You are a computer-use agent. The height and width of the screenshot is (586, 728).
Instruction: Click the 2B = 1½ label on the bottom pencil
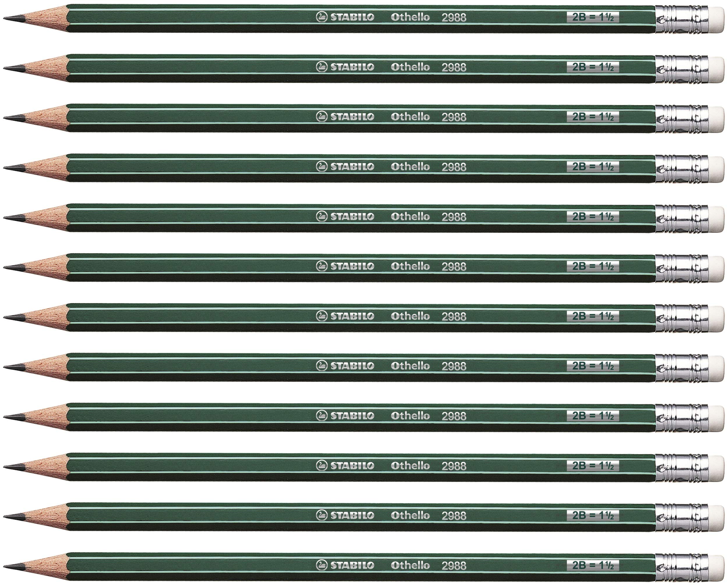pos(593,565)
